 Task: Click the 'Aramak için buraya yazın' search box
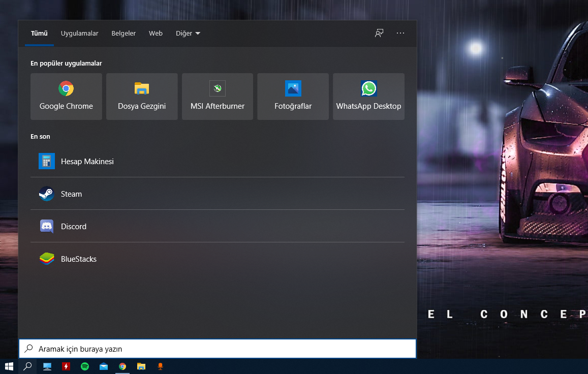[x=218, y=349]
